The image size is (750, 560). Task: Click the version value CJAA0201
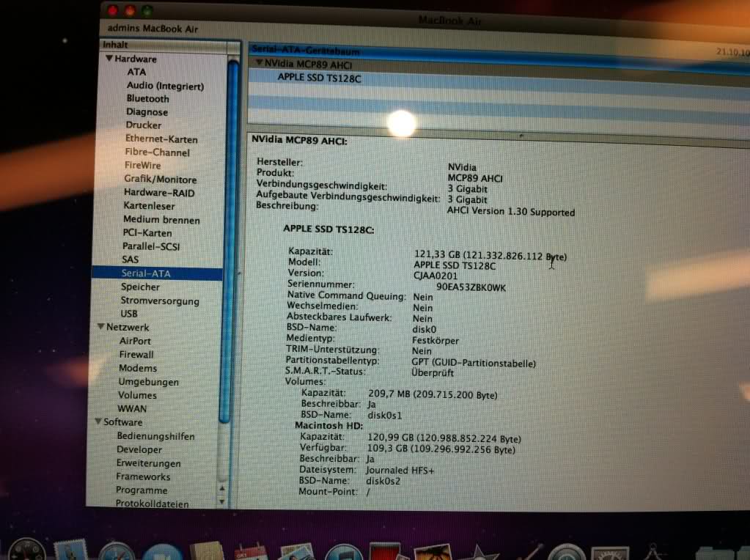pyautogui.click(x=435, y=276)
